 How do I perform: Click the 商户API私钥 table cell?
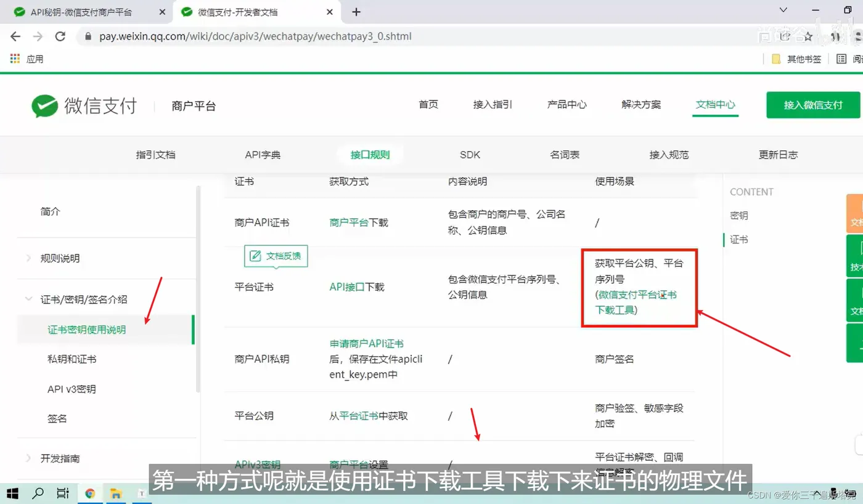262,359
